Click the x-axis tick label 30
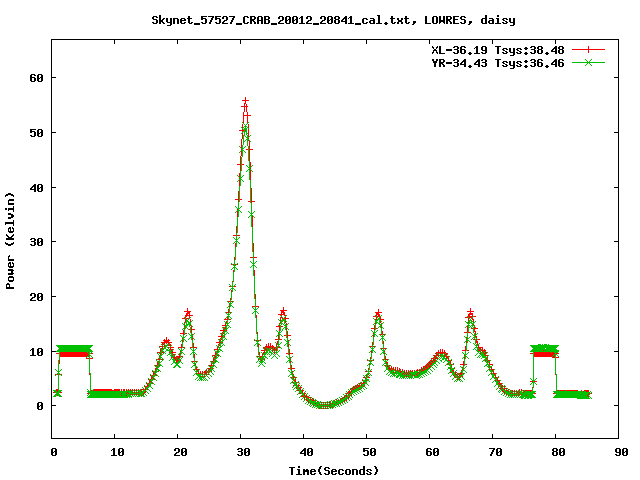640x480 pixels. coord(243,452)
